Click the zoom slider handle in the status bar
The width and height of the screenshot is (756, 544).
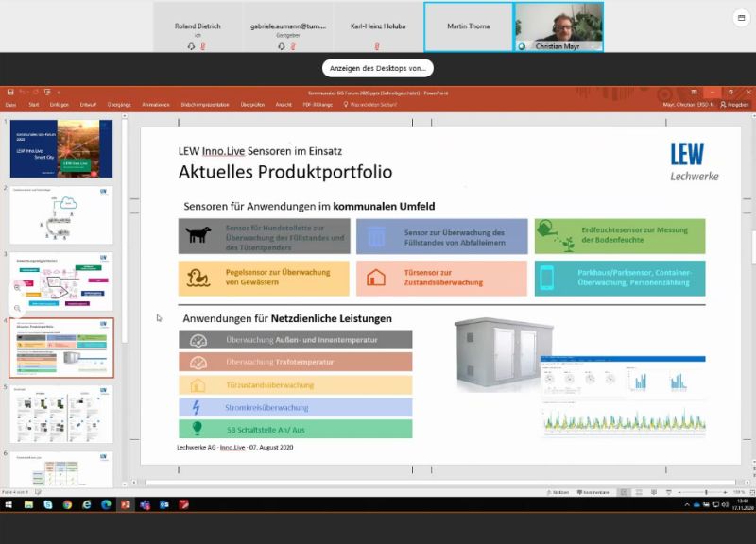706,492
